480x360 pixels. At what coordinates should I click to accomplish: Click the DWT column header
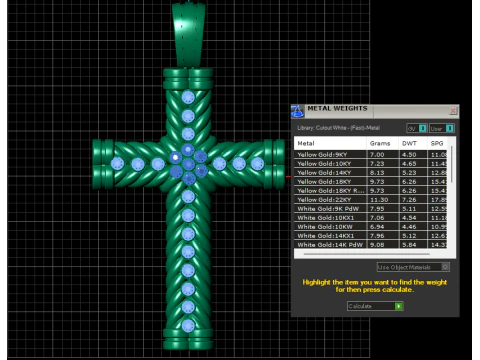pyautogui.click(x=413, y=143)
